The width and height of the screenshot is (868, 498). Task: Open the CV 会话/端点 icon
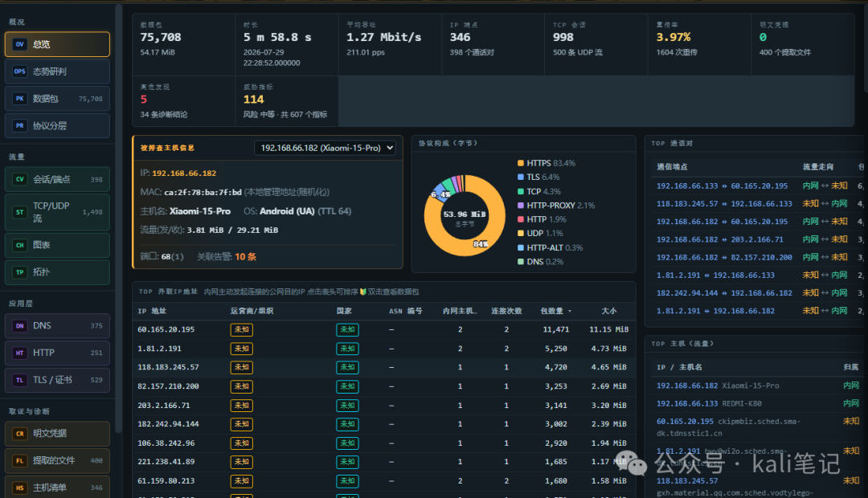pyautogui.click(x=20, y=179)
